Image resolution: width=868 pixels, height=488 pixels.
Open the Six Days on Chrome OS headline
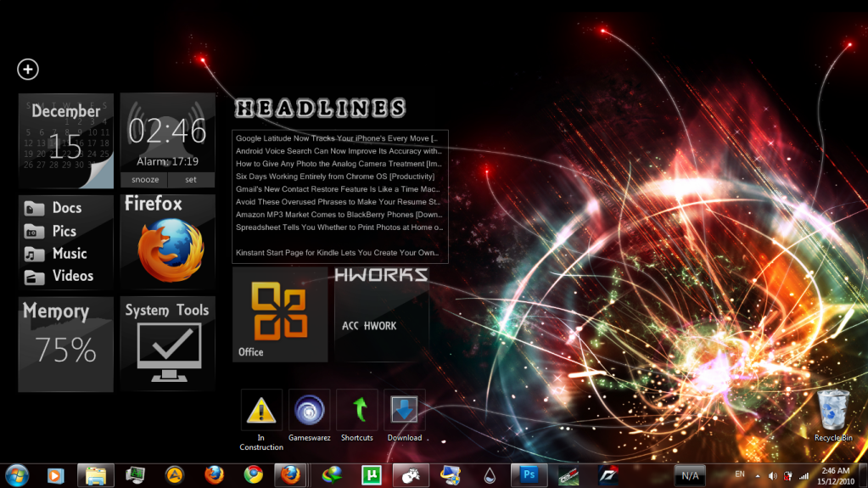point(337,177)
